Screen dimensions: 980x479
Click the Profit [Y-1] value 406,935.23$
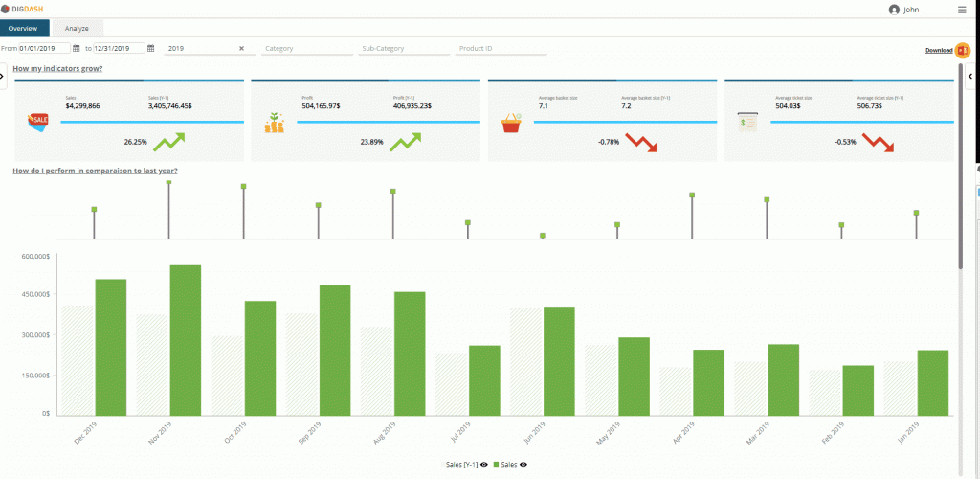(x=412, y=105)
